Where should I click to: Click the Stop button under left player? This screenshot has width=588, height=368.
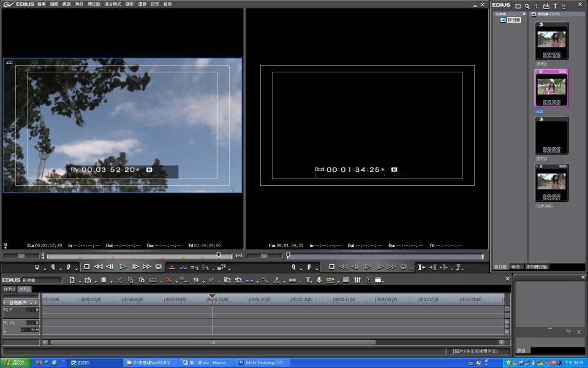[87, 267]
